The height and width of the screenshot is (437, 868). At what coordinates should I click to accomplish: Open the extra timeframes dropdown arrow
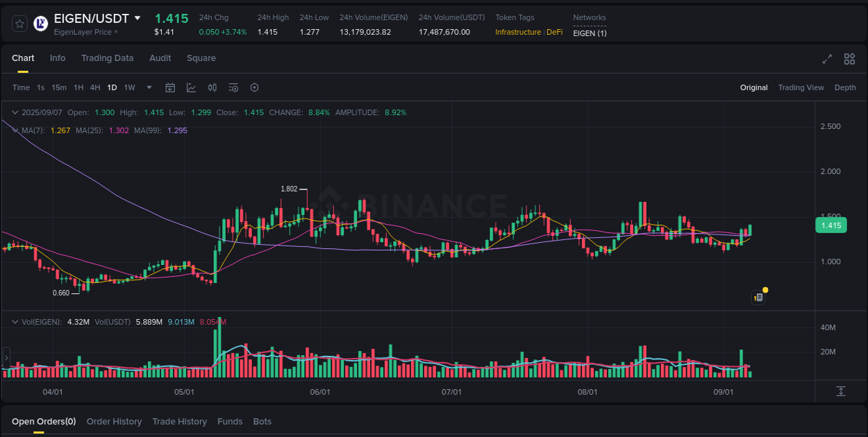pyautogui.click(x=149, y=87)
